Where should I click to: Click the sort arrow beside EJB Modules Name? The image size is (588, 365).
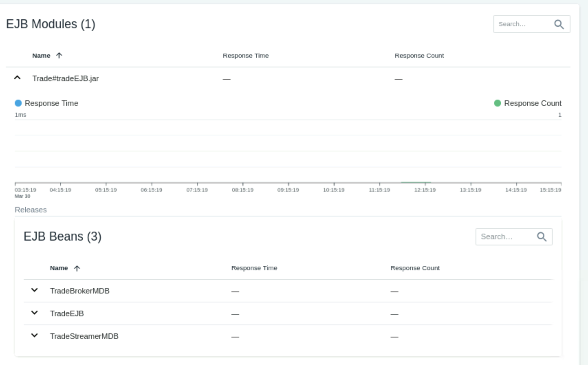[59, 56]
